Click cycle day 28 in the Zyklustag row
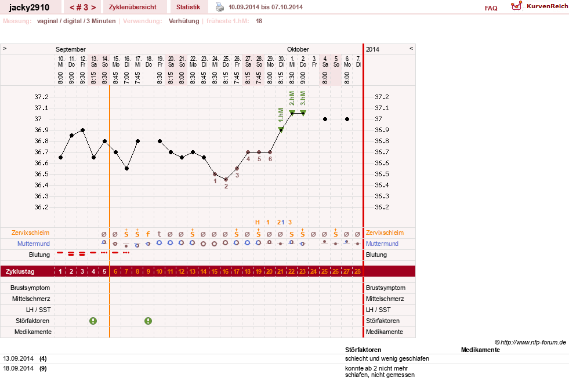This screenshot has width=569, height=392. pos(357,271)
